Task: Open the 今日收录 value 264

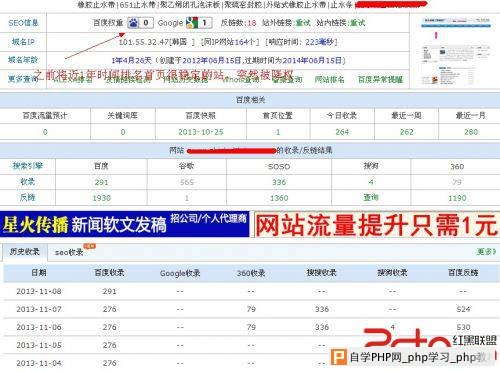Action: point(342,132)
